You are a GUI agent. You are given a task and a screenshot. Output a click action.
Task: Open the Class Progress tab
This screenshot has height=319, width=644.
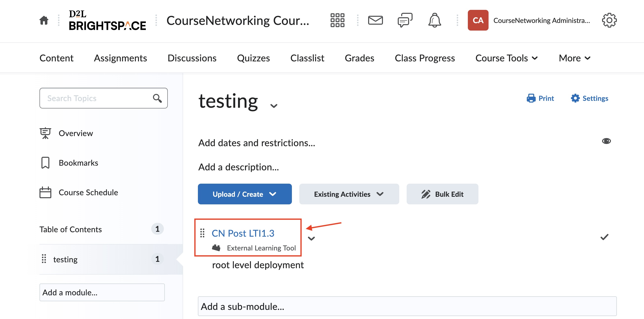coord(424,58)
